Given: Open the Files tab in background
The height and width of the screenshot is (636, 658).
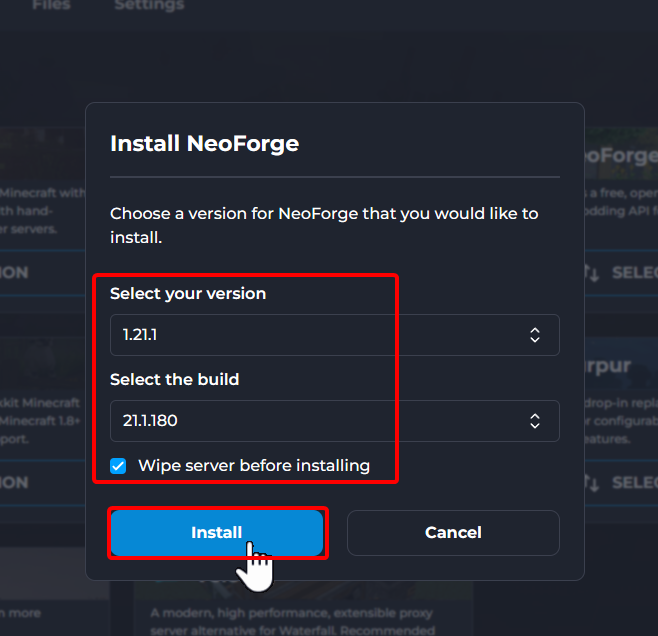Looking at the screenshot, I should (x=51, y=5).
